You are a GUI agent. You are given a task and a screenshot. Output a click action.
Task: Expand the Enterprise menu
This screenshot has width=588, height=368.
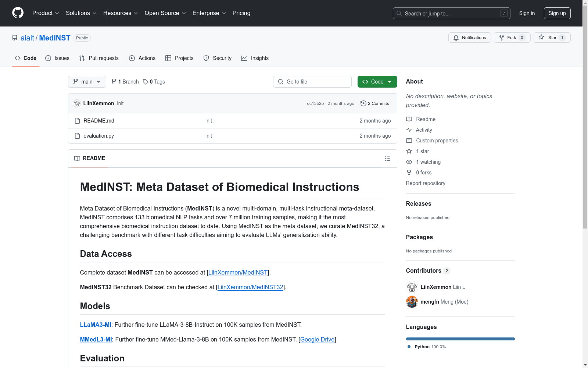(x=209, y=13)
